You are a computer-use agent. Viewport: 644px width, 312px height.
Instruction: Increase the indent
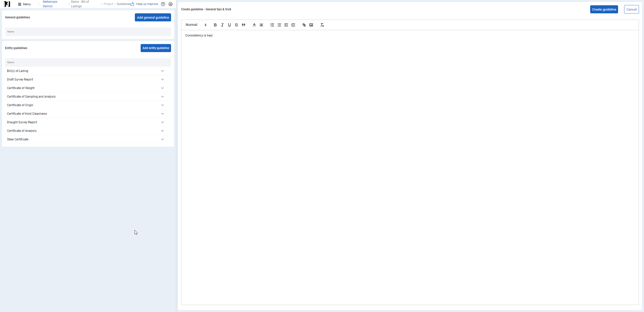click(x=293, y=25)
